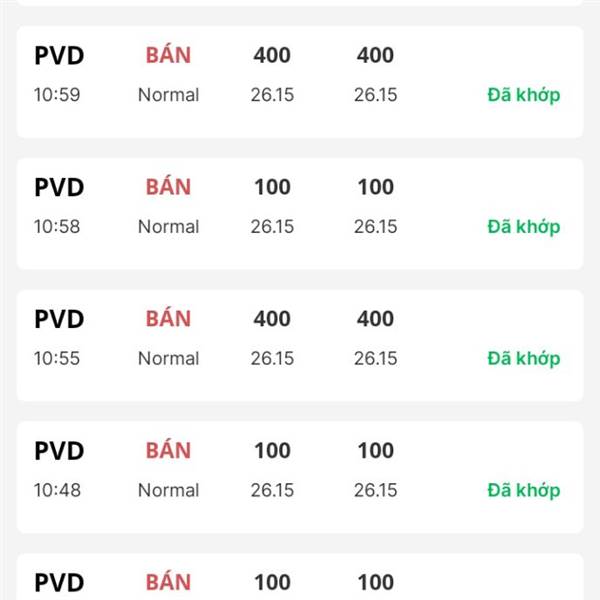This screenshot has width=600, height=600.
Task: Open the PVD order placed at 10:59
Action: click(x=300, y=82)
